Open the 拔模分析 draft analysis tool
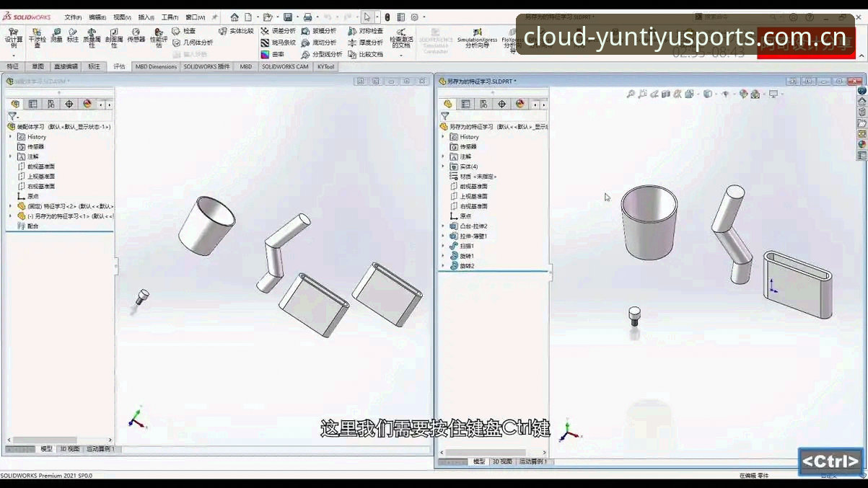 318,31
